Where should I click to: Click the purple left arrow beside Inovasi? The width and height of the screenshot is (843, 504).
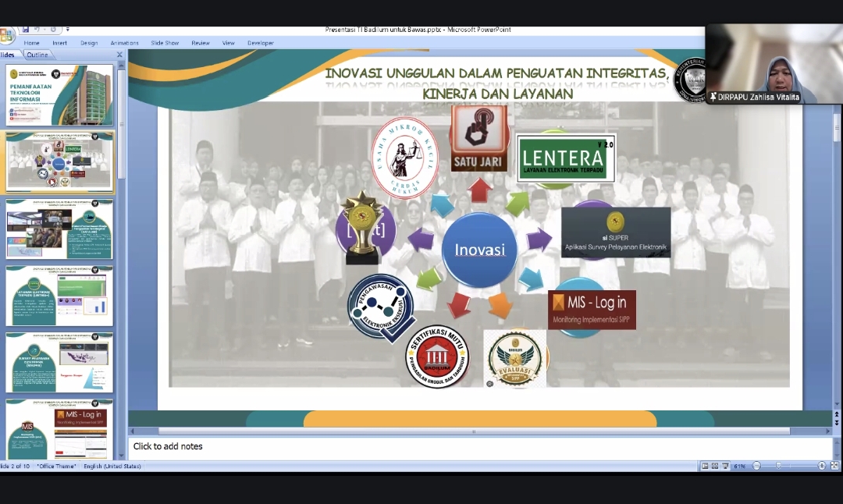(x=421, y=239)
